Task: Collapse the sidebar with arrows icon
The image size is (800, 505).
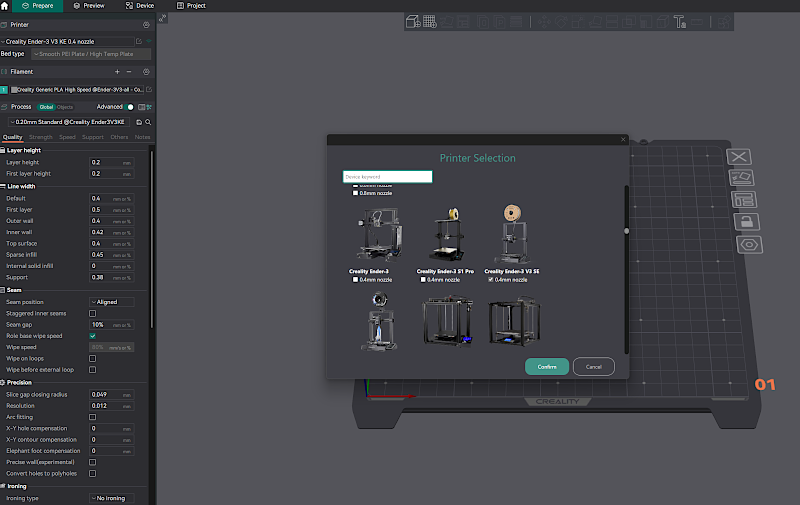Action: 162,18
